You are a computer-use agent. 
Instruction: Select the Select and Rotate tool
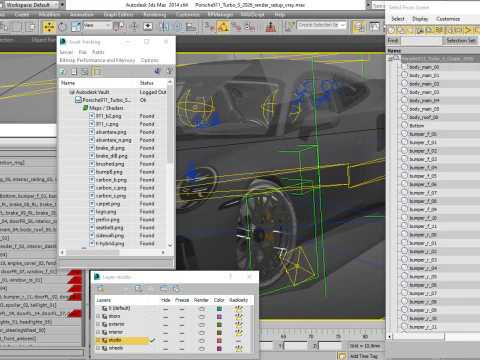63,27
